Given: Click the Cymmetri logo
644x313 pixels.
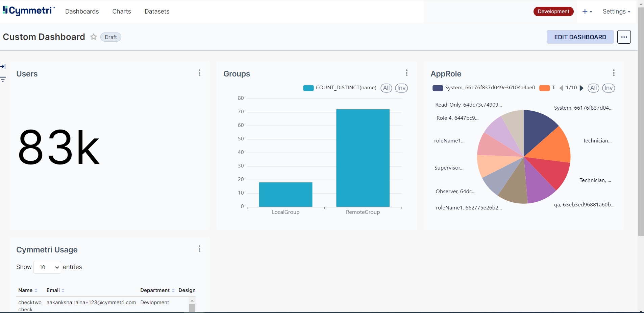Looking at the screenshot, I should [x=29, y=11].
